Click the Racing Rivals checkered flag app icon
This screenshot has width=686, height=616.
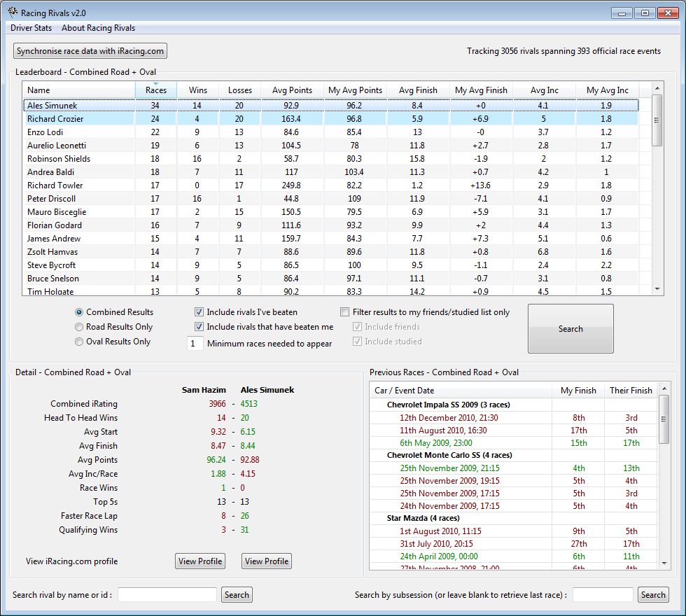13,13
